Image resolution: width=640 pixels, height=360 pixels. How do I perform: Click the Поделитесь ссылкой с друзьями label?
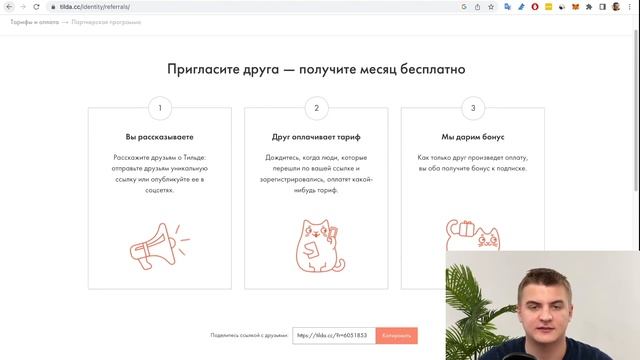pyautogui.click(x=249, y=336)
